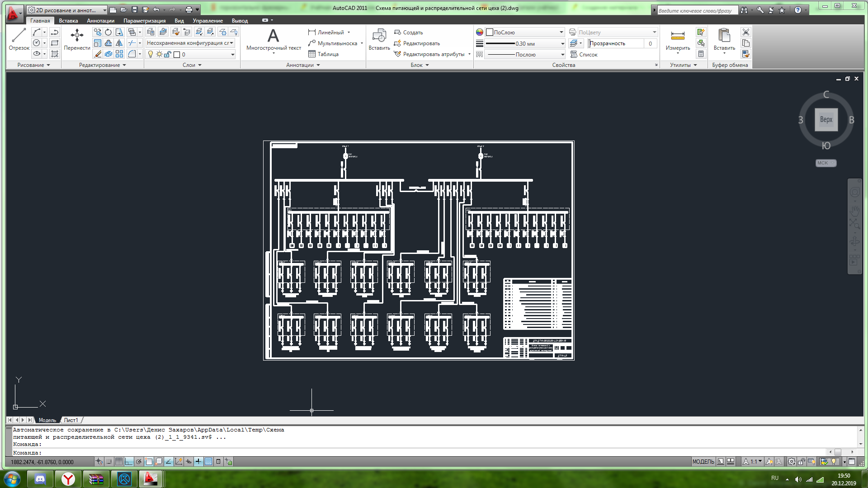This screenshot has width=868, height=488.
Task: Toggle ortho mode in status bar
Action: point(129,461)
